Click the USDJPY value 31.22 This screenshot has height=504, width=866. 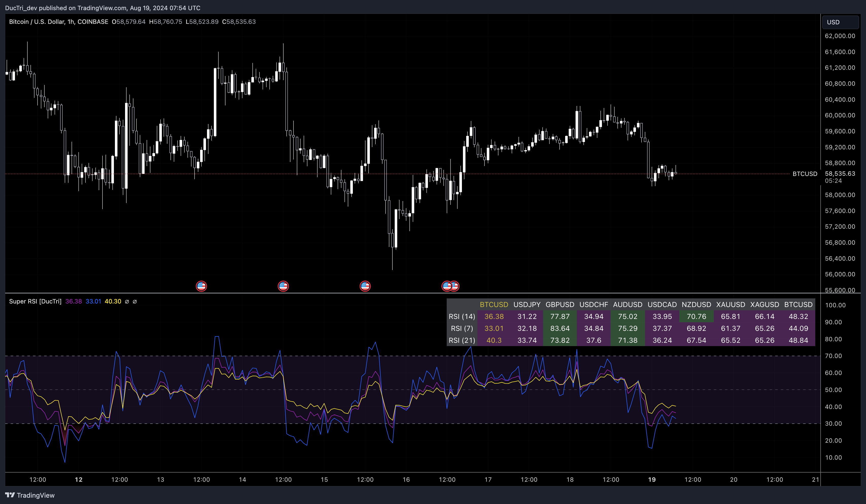(527, 316)
